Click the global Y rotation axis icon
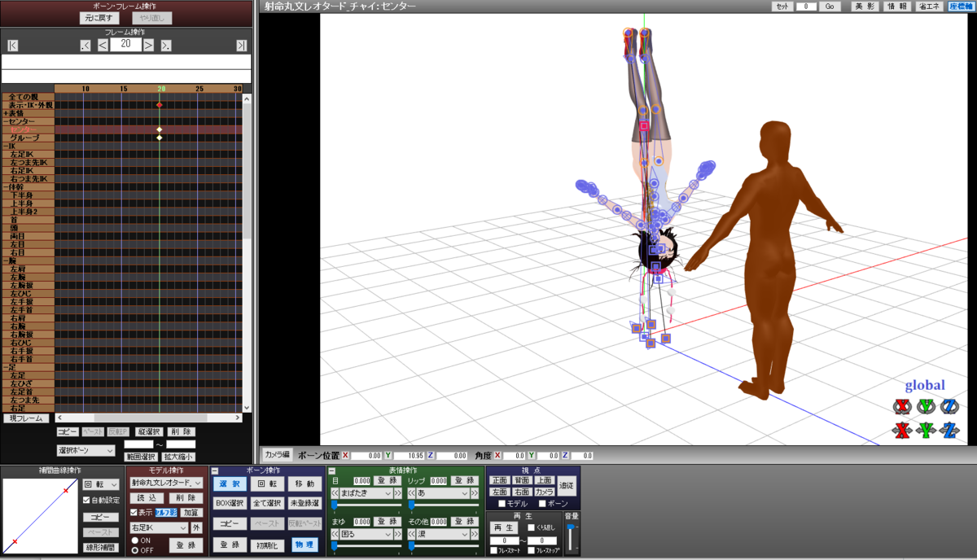Viewport: 977px width, 560px height. 925,406
